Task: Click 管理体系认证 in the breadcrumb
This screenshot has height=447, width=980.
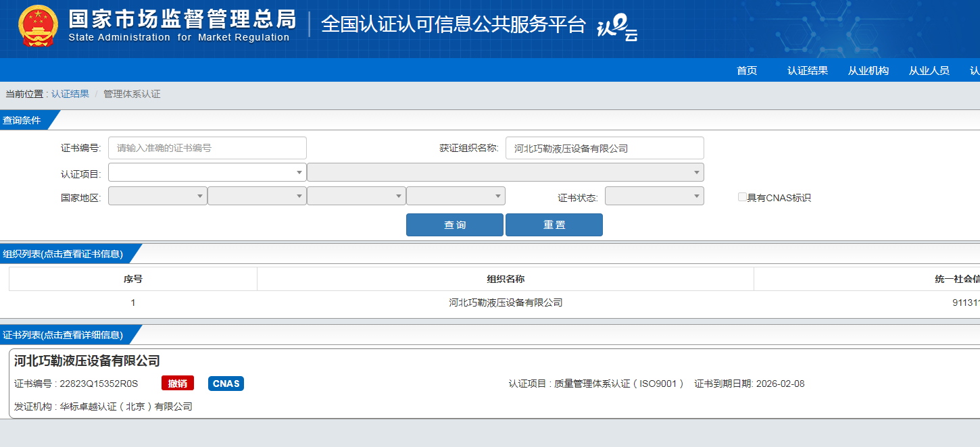Action: 132,94
